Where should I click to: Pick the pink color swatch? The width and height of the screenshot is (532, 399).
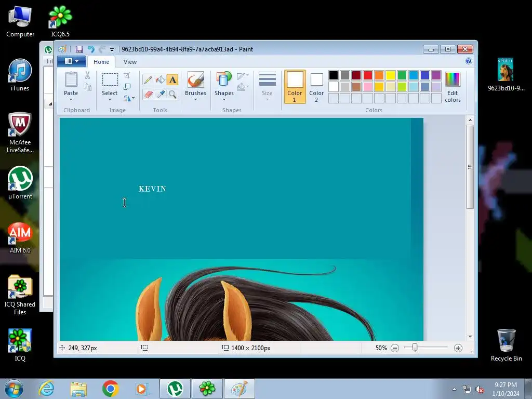367,87
